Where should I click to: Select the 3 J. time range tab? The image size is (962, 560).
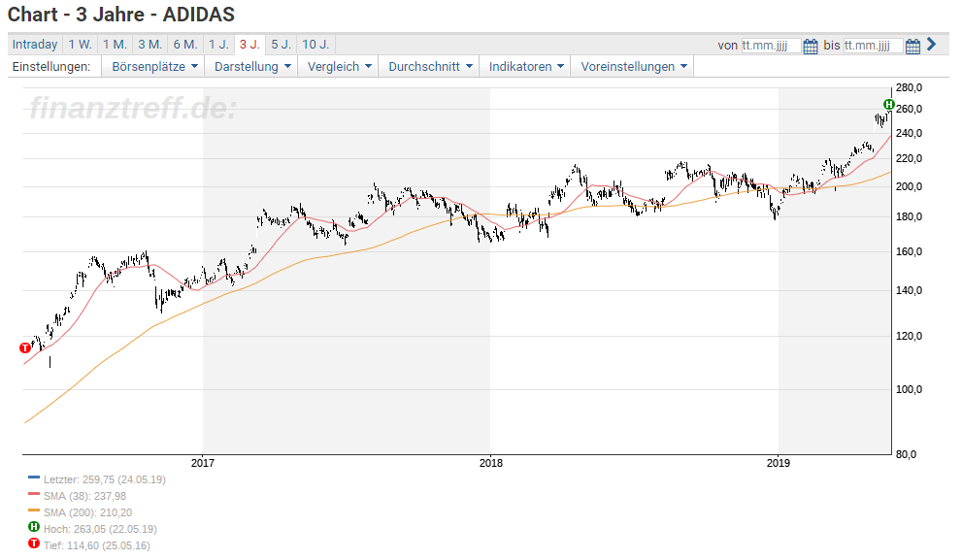249,45
